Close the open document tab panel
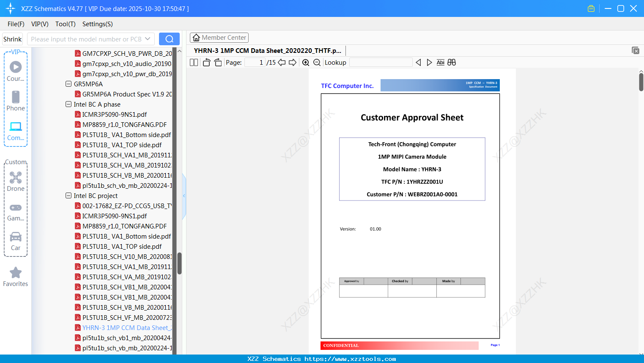 [x=635, y=51]
